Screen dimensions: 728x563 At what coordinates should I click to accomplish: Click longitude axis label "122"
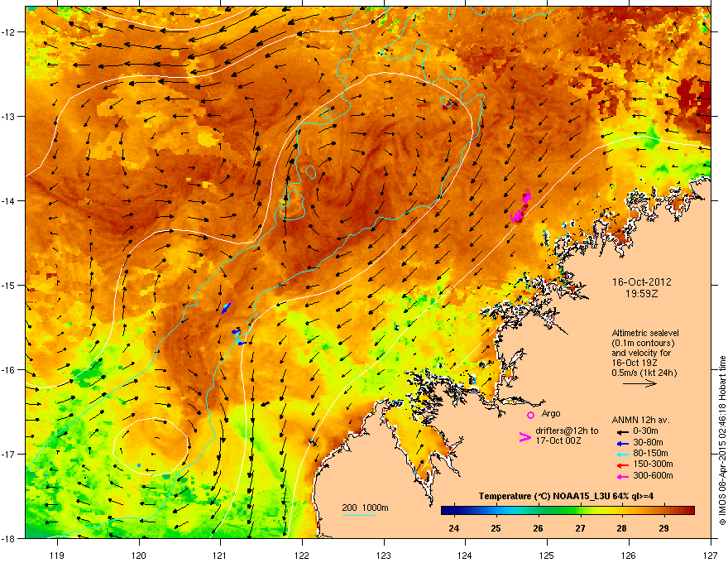302,555
